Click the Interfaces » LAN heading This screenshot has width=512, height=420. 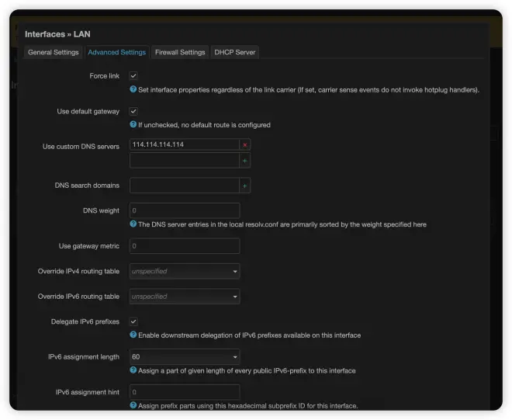(x=58, y=34)
